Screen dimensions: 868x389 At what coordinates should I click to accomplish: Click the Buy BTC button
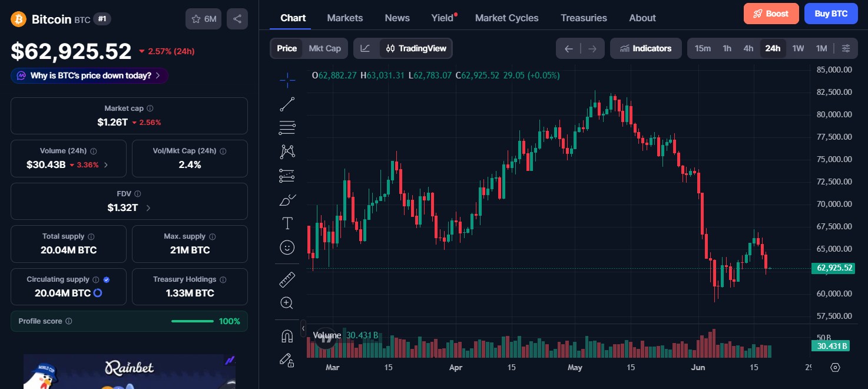point(831,14)
